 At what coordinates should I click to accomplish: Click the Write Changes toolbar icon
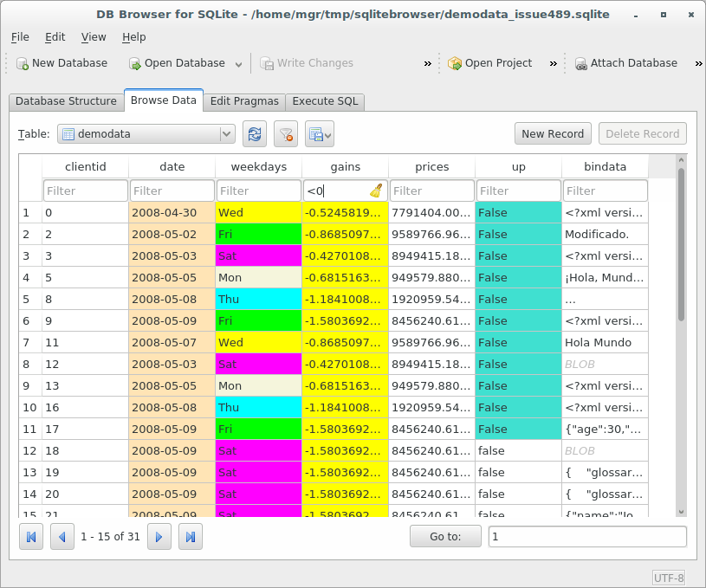267,63
